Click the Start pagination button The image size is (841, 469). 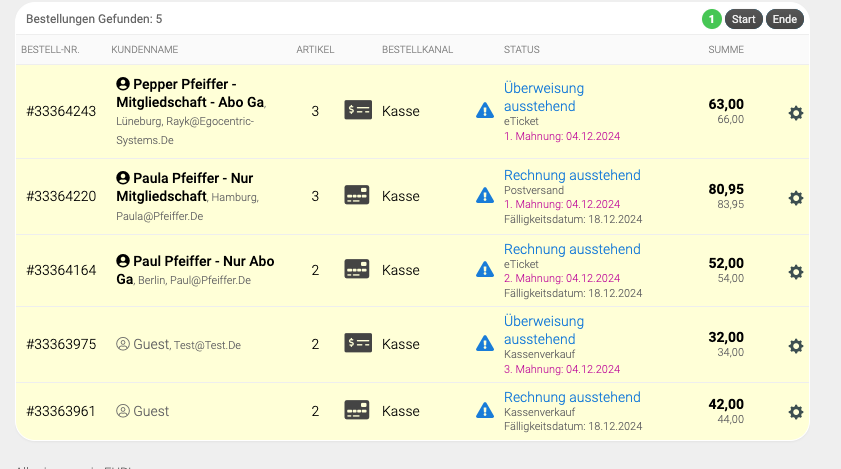tap(744, 19)
